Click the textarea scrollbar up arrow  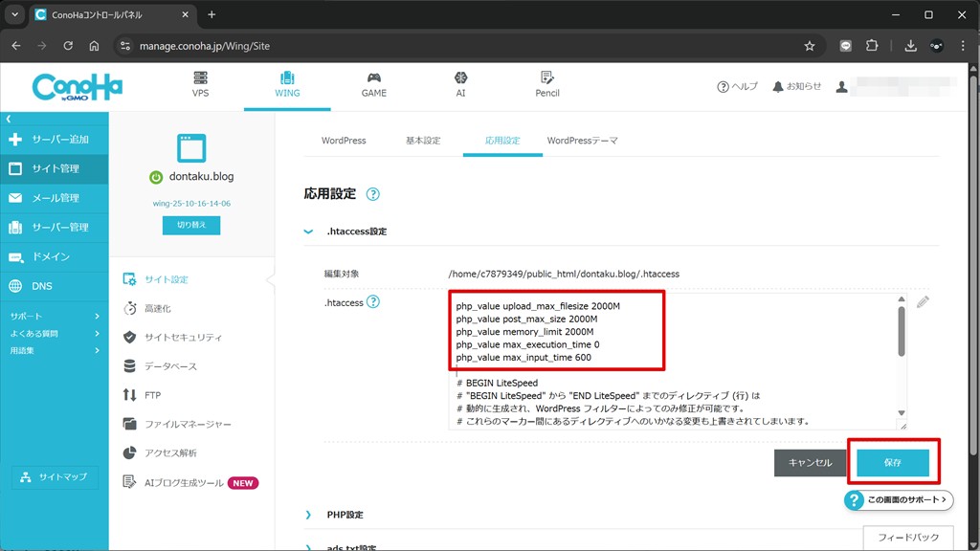click(902, 299)
